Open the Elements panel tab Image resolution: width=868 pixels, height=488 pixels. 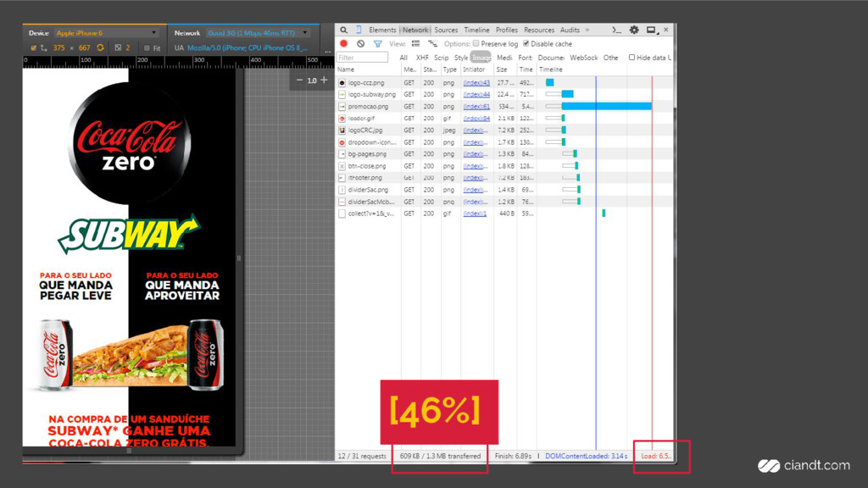tap(382, 30)
